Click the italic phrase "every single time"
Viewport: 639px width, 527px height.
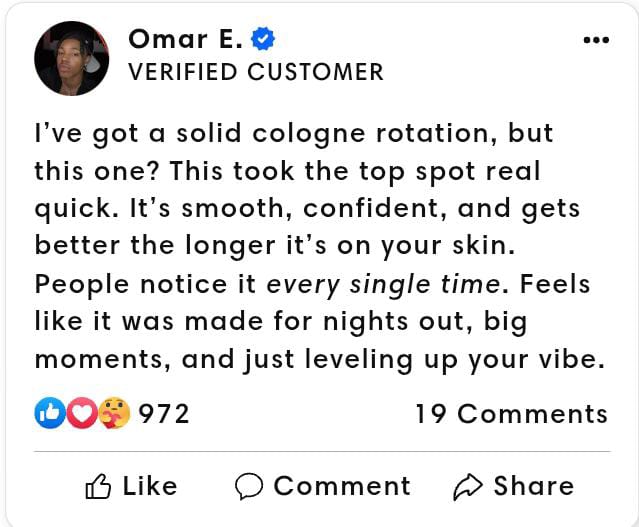pos(383,284)
